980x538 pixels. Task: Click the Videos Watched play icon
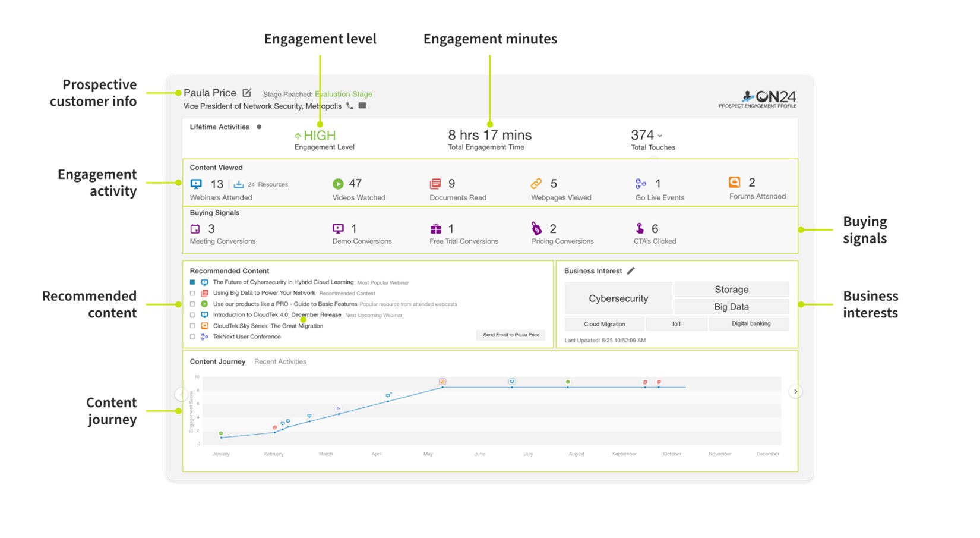pos(338,184)
